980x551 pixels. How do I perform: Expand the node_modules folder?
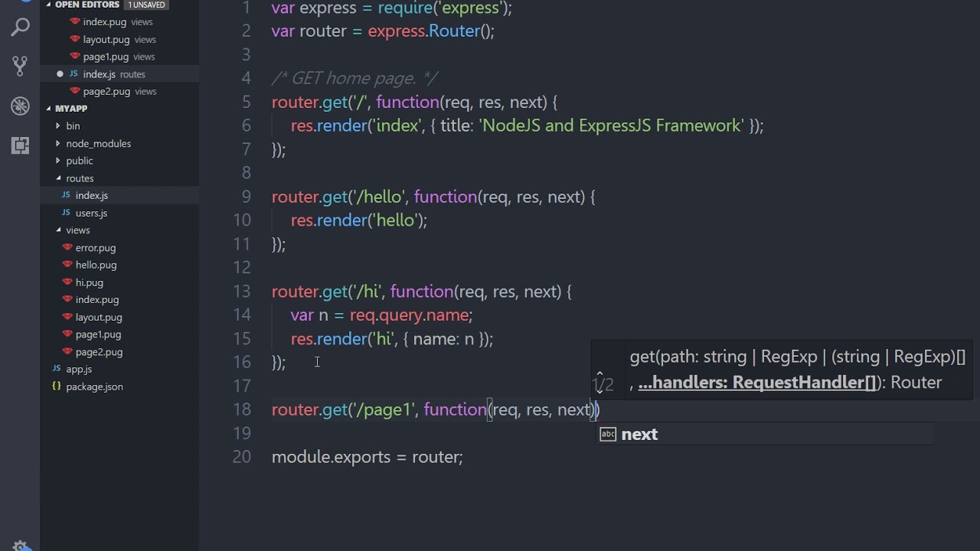click(58, 143)
